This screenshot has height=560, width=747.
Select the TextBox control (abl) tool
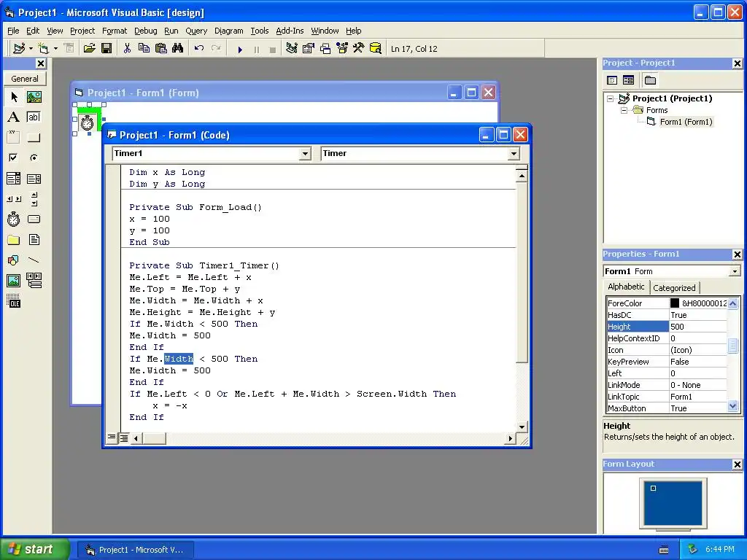tap(34, 117)
